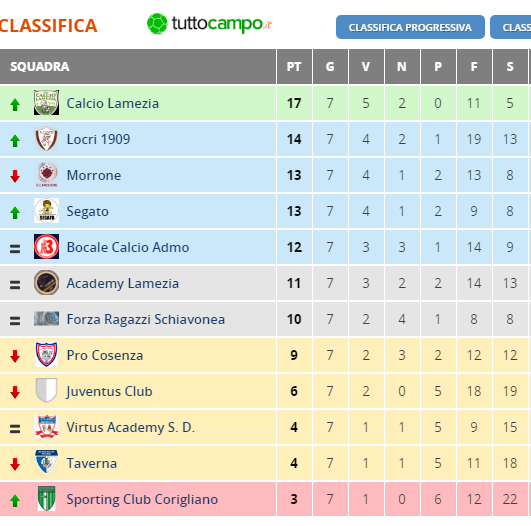Open the Classifica Progressiva view
Screen dimensions: 531x526
pos(410,27)
